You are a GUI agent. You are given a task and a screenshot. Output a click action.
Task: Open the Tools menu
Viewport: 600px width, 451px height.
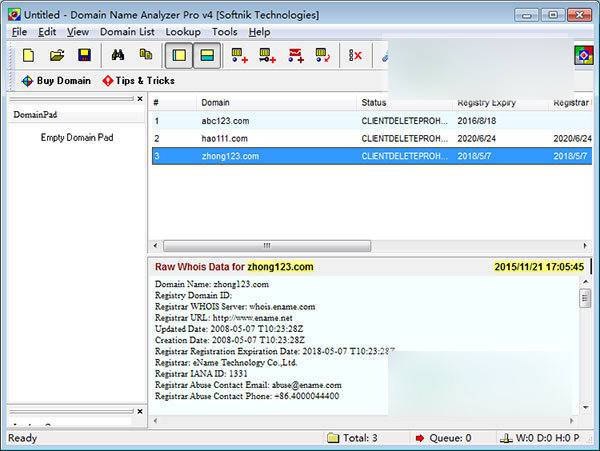coord(225,32)
